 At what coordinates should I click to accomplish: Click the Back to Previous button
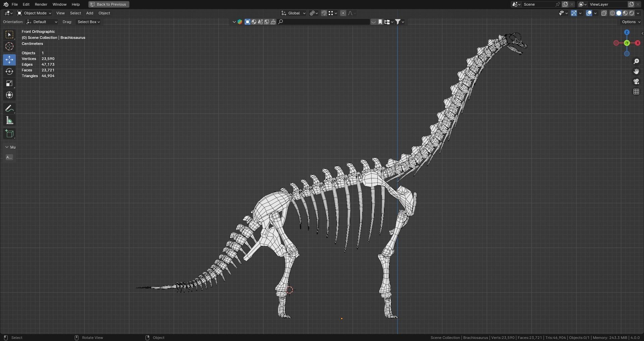click(x=109, y=4)
